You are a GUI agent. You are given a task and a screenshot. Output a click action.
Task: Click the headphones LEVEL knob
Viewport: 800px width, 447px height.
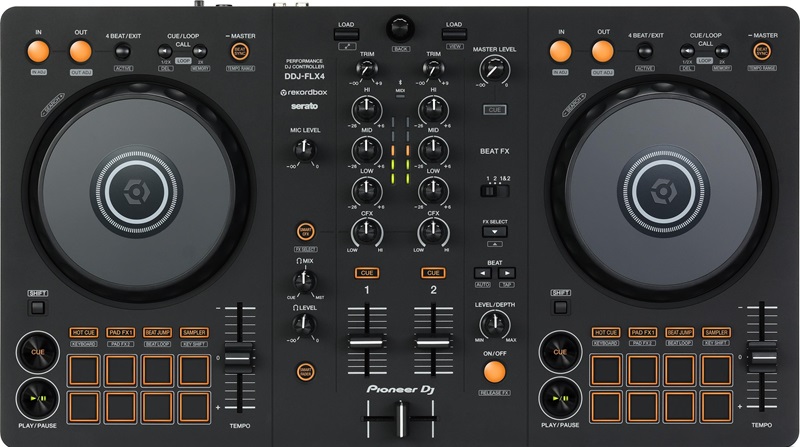coord(305,324)
